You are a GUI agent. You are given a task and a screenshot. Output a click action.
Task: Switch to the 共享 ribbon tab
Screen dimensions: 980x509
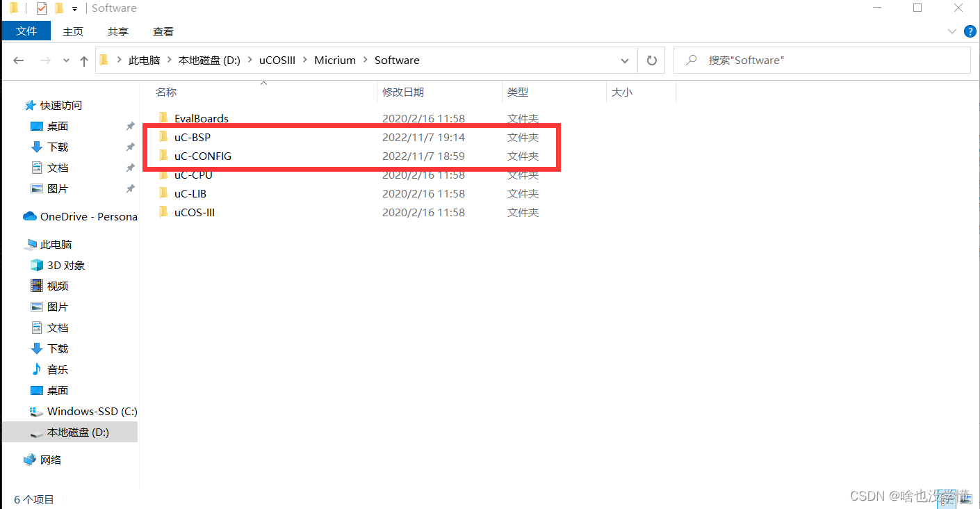click(x=118, y=31)
